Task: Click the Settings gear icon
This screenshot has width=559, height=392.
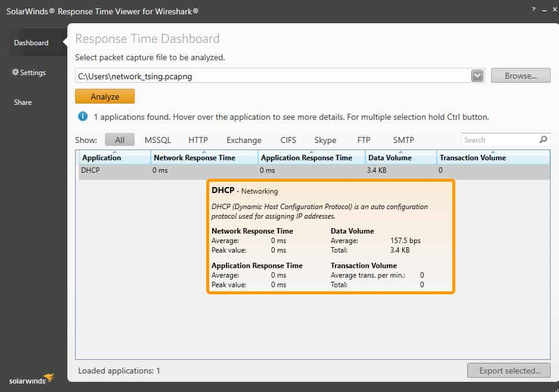Action: [15, 72]
